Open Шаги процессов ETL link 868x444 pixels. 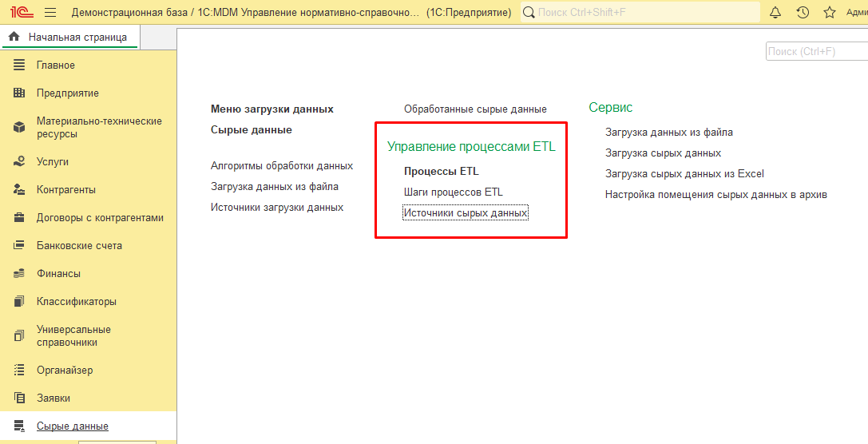click(453, 192)
